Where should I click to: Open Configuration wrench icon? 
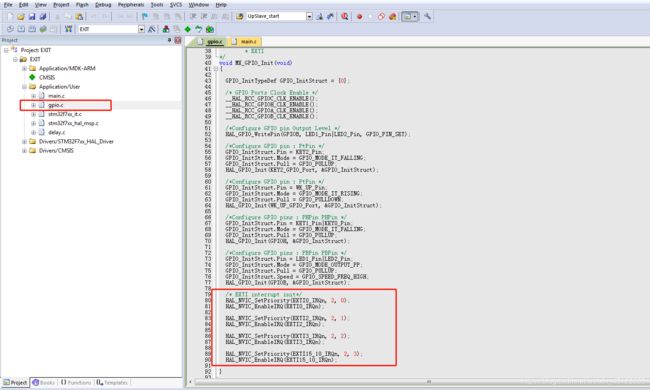427,17
